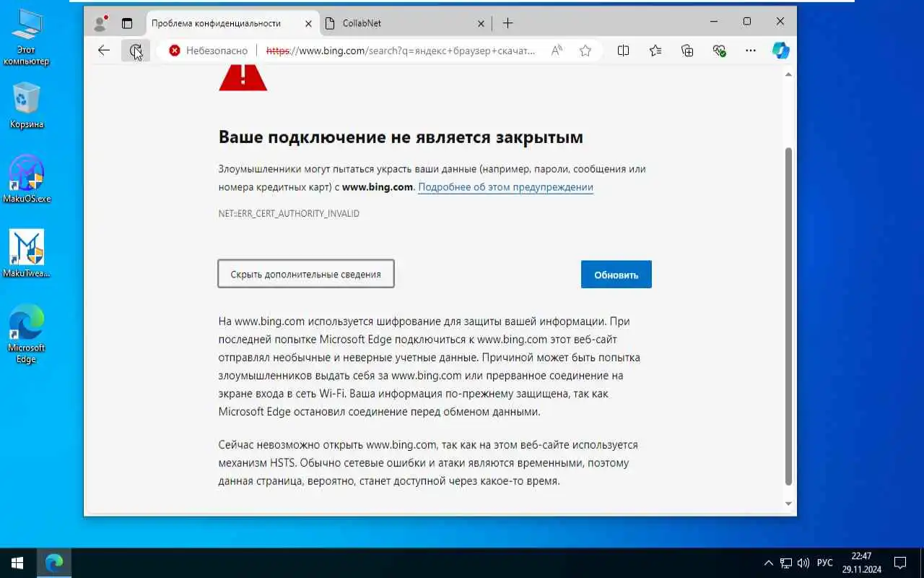Open the Favorites list icon

655,51
